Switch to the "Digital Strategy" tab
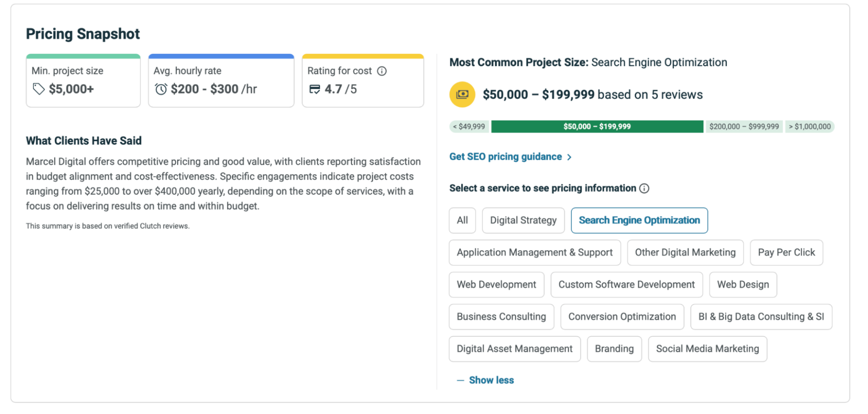This screenshot has height=414, width=868. (x=523, y=220)
